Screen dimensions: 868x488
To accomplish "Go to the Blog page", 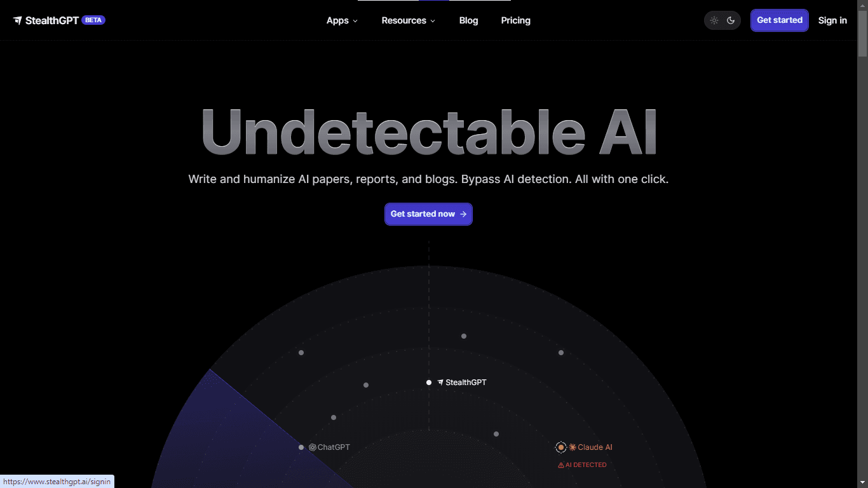I will click(x=468, y=20).
